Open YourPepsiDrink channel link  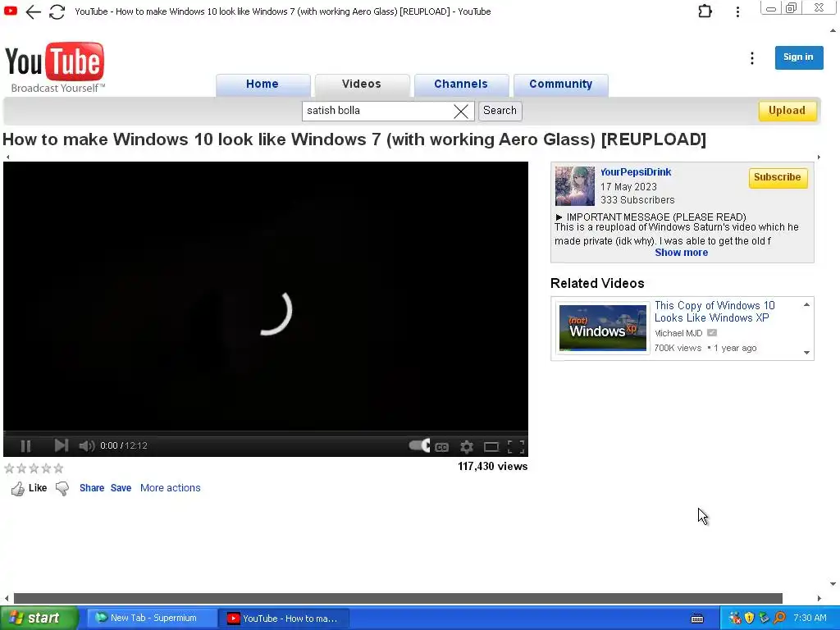(x=636, y=172)
